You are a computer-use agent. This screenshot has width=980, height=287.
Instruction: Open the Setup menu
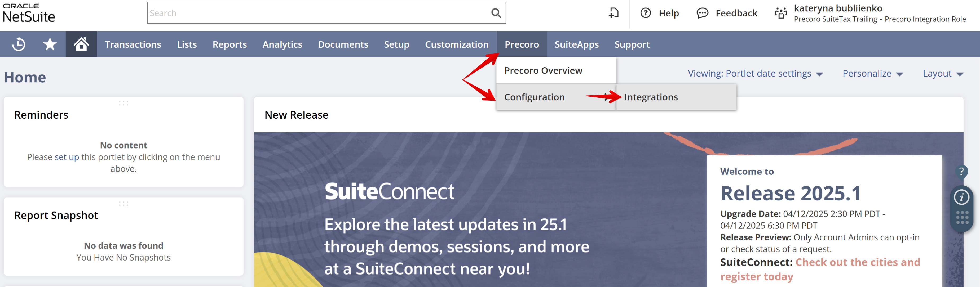[x=396, y=44]
